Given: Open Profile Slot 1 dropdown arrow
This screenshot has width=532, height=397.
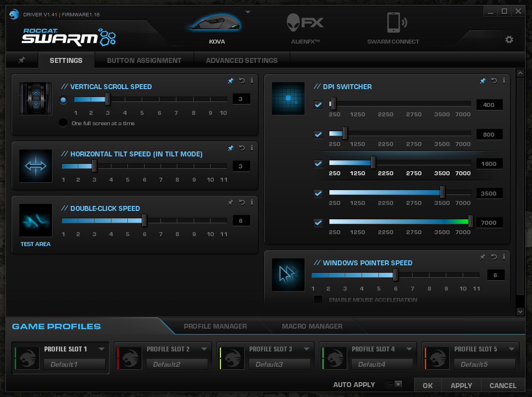Looking at the screenshot, I should (x=102, y=349).
